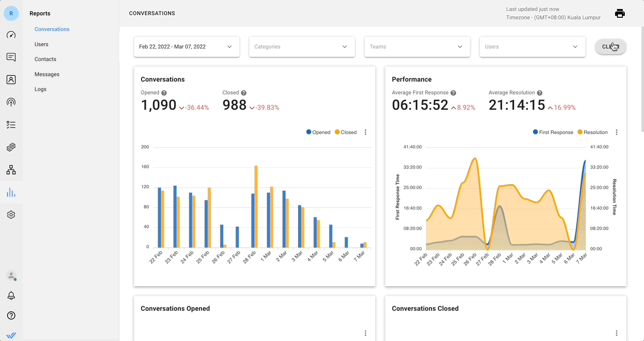Click the CLEAR filters button
644x341 pixels.
click(x=610, y=46)
